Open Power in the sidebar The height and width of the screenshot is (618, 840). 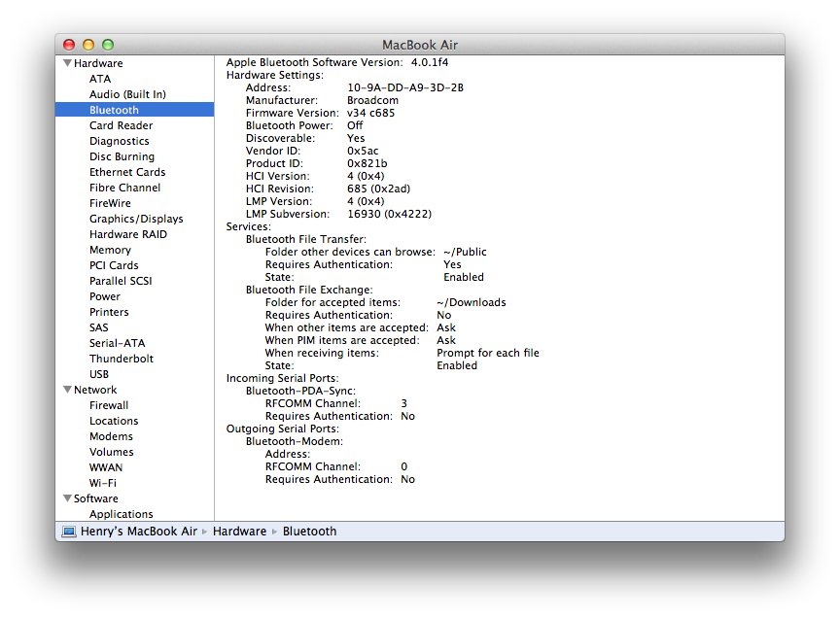(x=105, y=296)
